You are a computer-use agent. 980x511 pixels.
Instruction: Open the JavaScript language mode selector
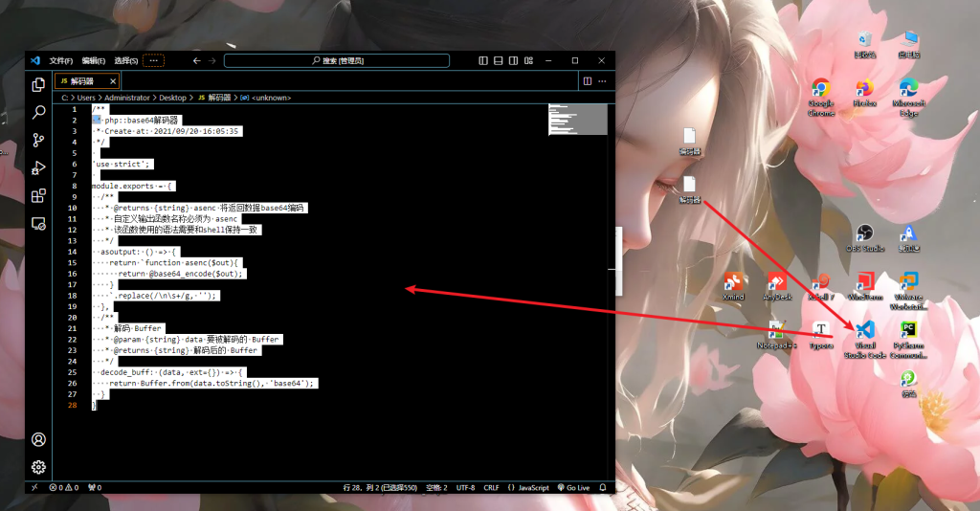pos(528,487)
